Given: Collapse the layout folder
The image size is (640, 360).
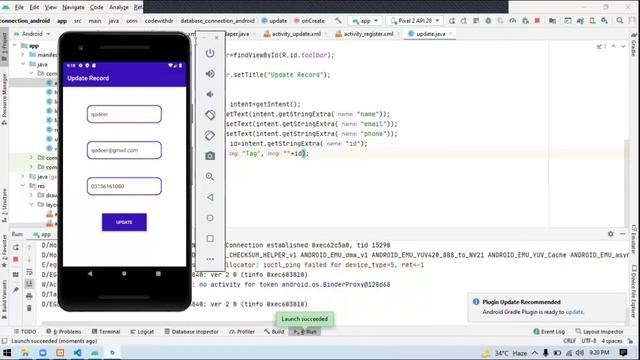Looking at the screenshot, I should tap(31, 204).
